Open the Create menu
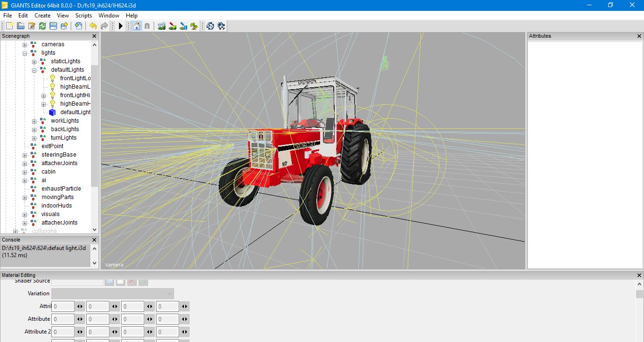 pyautogui.click(x=42, y=16)
